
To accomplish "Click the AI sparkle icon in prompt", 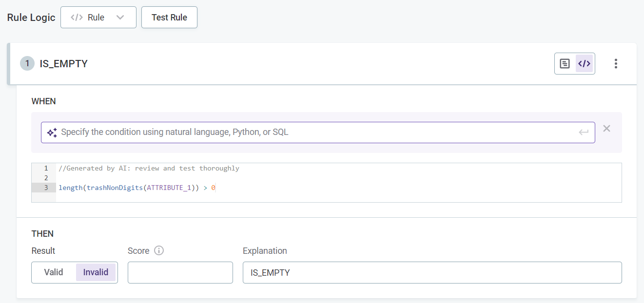I will (52, 133).
